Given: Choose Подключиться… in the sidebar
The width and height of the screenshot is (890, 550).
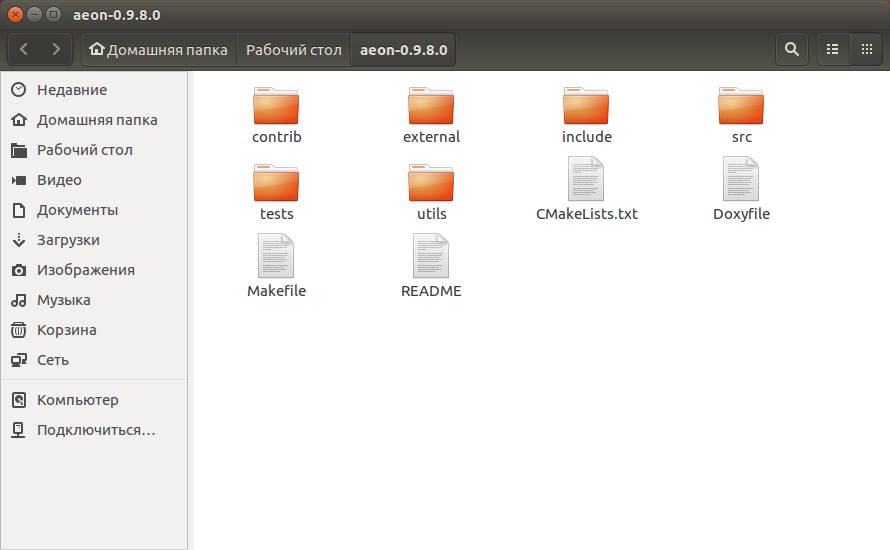Looking at the screenshot, I should point(94,430).
